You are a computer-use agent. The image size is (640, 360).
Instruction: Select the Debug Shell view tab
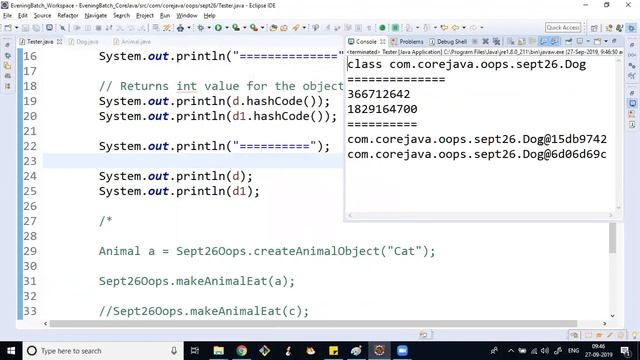(x=448, y=42)
